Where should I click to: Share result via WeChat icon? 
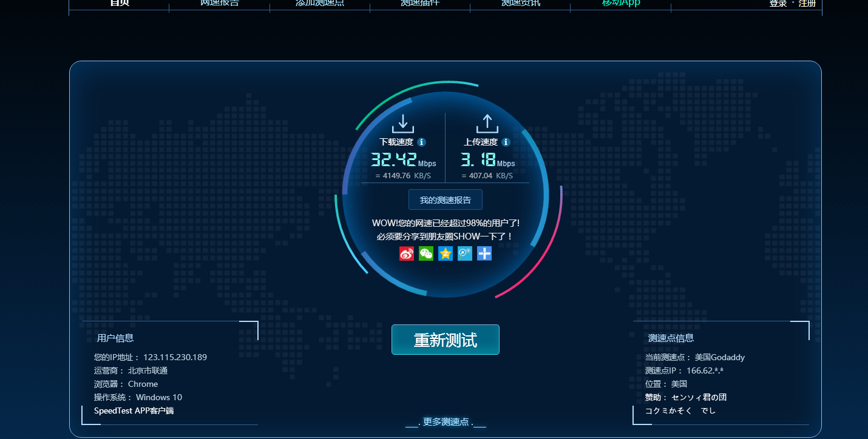(426, 253)
